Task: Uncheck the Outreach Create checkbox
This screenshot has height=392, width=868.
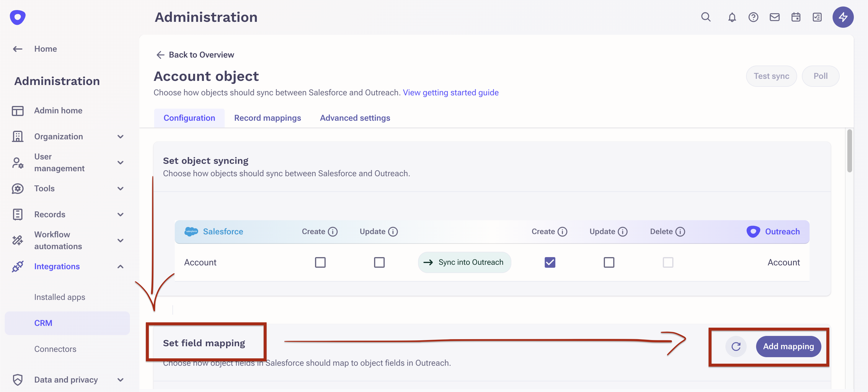Action: tap(549, 262)
